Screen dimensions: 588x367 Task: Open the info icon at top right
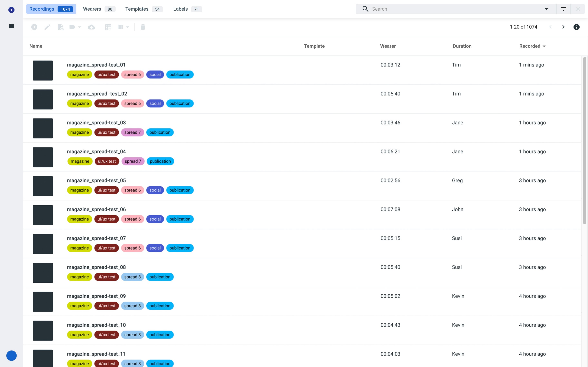coord(576,27)
